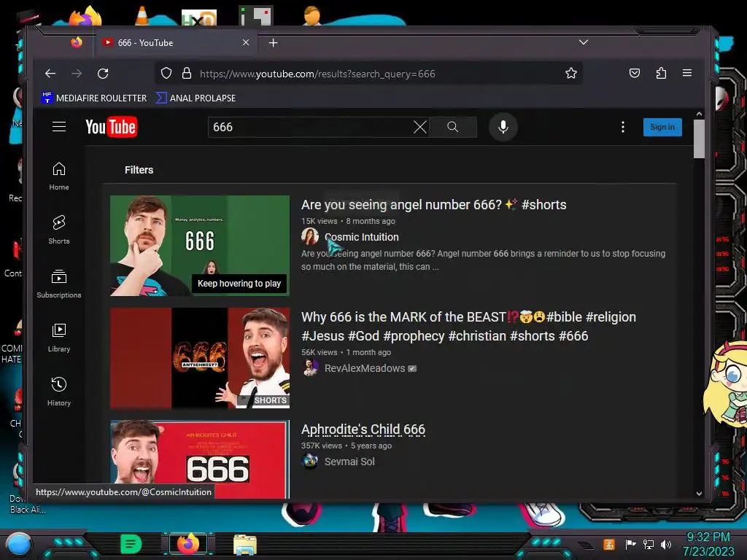Open the extensions puzzle icon
This screenshot has width=747, height=560.
pos(661,74)
